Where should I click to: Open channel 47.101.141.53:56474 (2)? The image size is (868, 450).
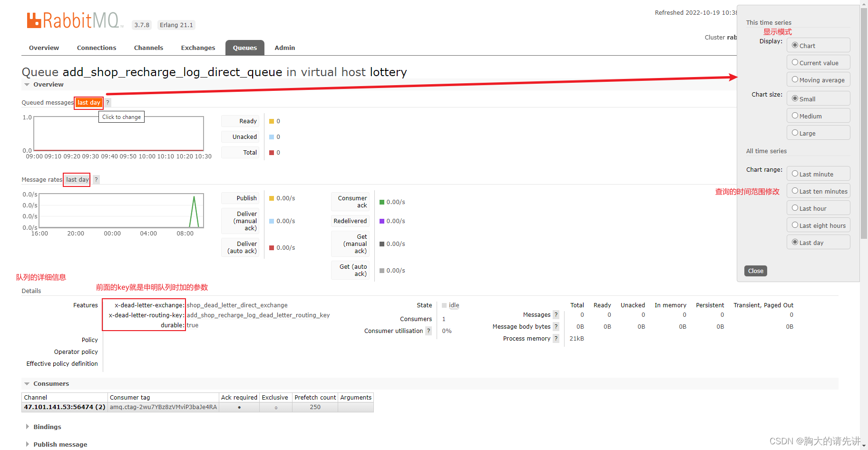65,407
